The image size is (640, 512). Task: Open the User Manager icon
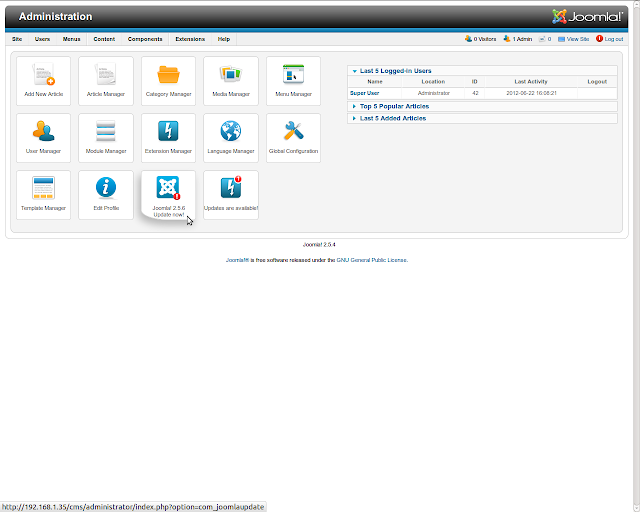pyautogui.click(x=43, y=138)
